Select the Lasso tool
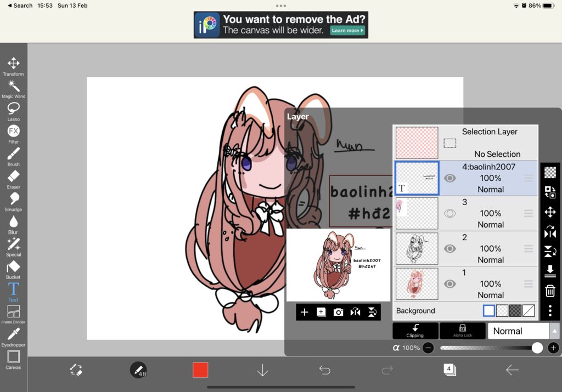 pos(13,112)
